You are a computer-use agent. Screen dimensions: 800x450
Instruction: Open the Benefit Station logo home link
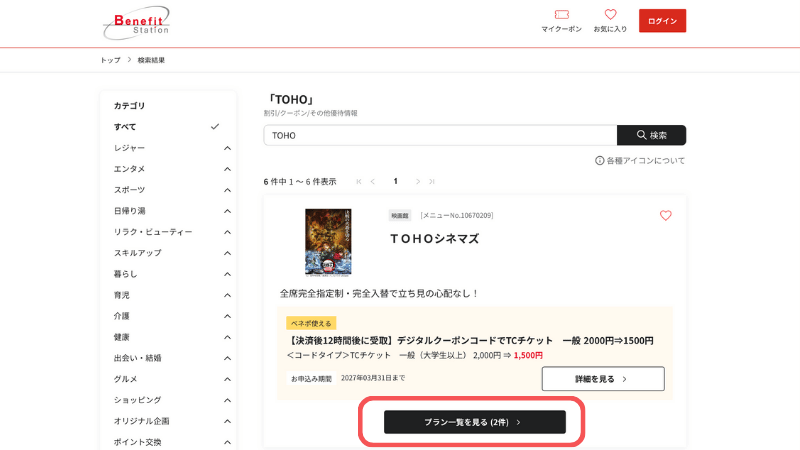click(x=136, y=23)
